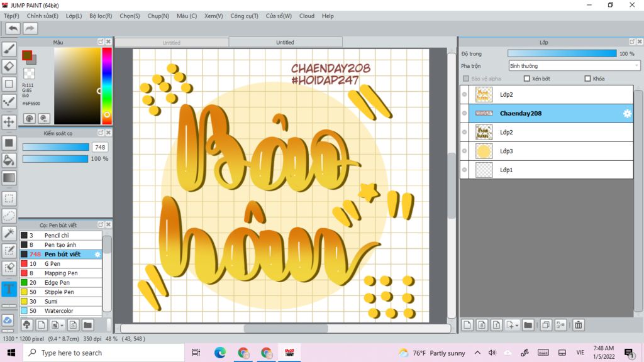Merge layer down icon
Viewport: 644px width, 362px height.
(x=560, y=325)
